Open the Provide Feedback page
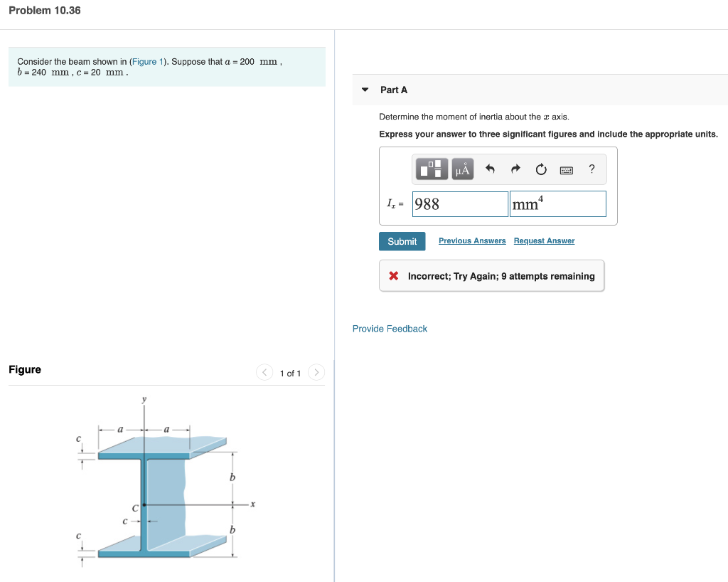This screenshot has width=728, height=582. (390, 329)
